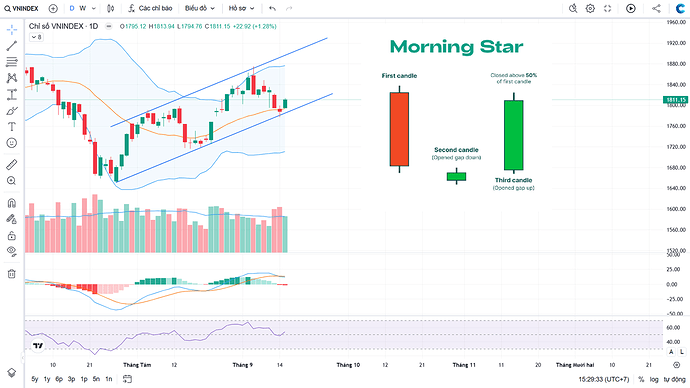Choose the chart patterns drawing tool
This screenshot has width=690, height=388.
point(12,78)
